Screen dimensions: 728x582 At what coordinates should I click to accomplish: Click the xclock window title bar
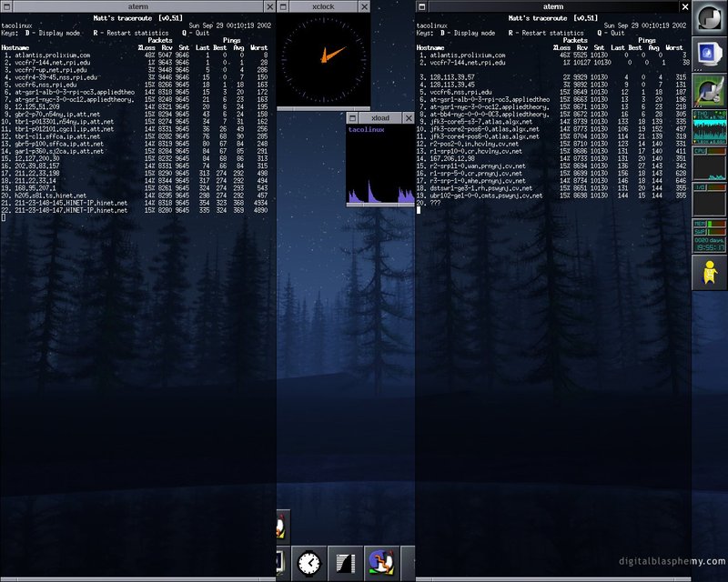click(323, 6)
